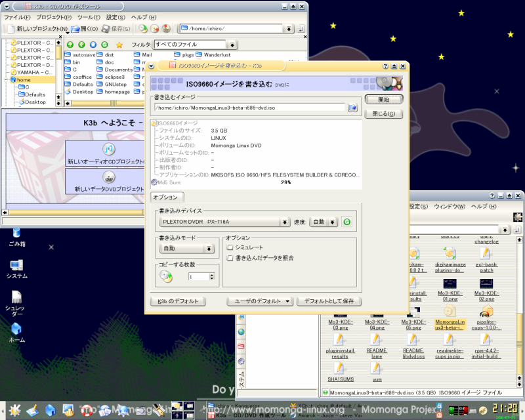Viewport: 525px width, 420px height.
Task: Click the format DVD icon in K3b toolbar
Action: pyautogui.click(x=166, y=29)
